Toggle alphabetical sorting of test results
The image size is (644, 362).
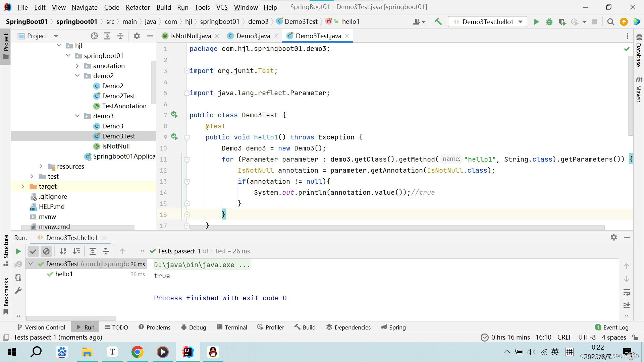[x=63, y=251]
